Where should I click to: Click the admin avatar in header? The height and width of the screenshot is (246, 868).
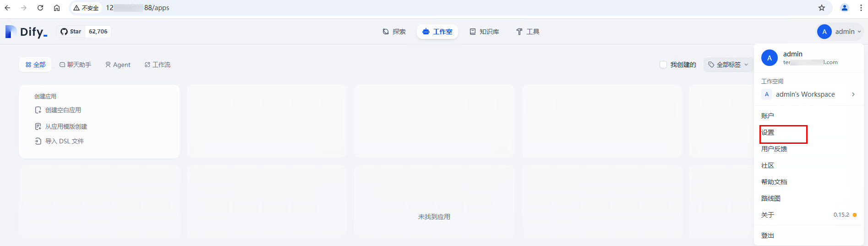(824, 32)
